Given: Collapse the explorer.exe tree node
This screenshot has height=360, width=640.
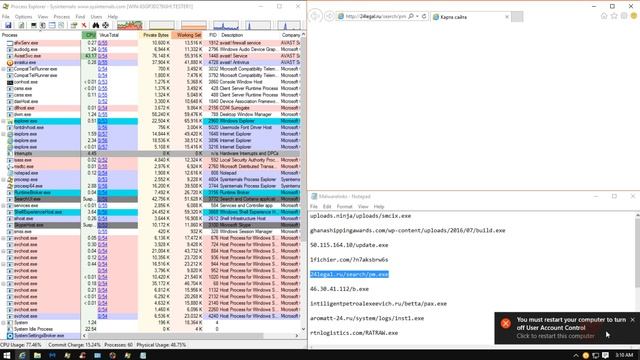Looking at the screenshot, I should click(4, 121).
